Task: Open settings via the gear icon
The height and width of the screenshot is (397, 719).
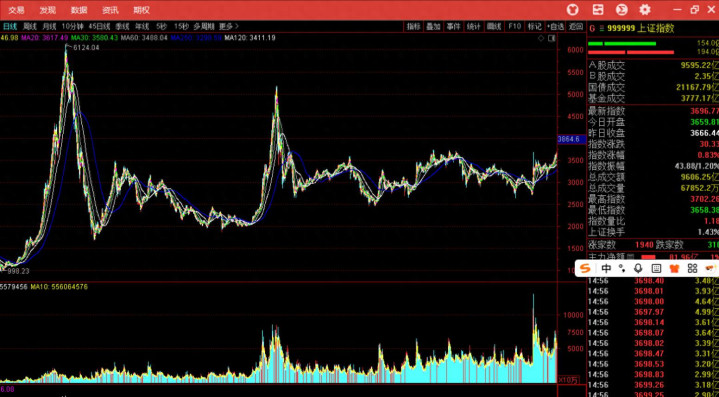Action: [645, 10]
